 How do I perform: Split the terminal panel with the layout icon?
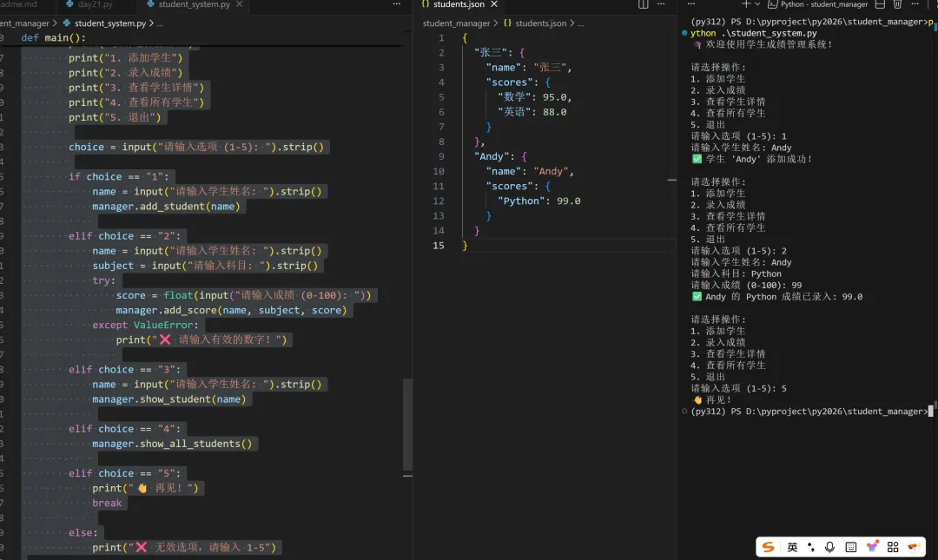point(880,4)
